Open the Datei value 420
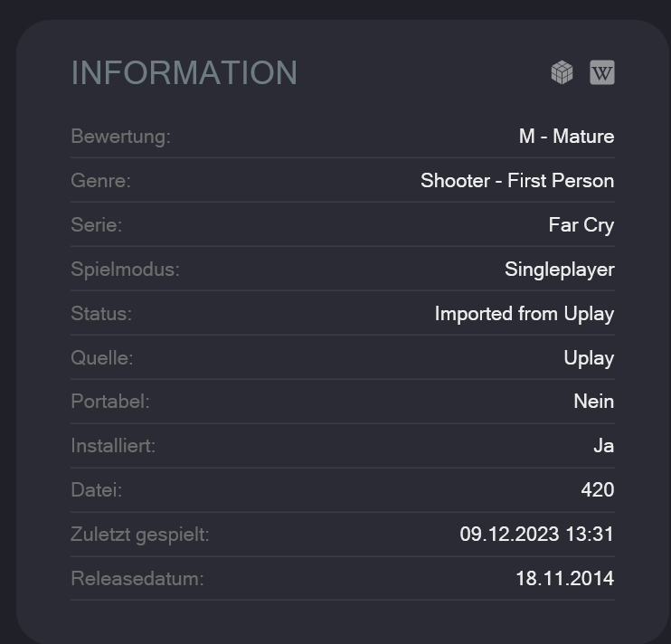The height and width of the screenshot is (644, 671). pos(598,490)
